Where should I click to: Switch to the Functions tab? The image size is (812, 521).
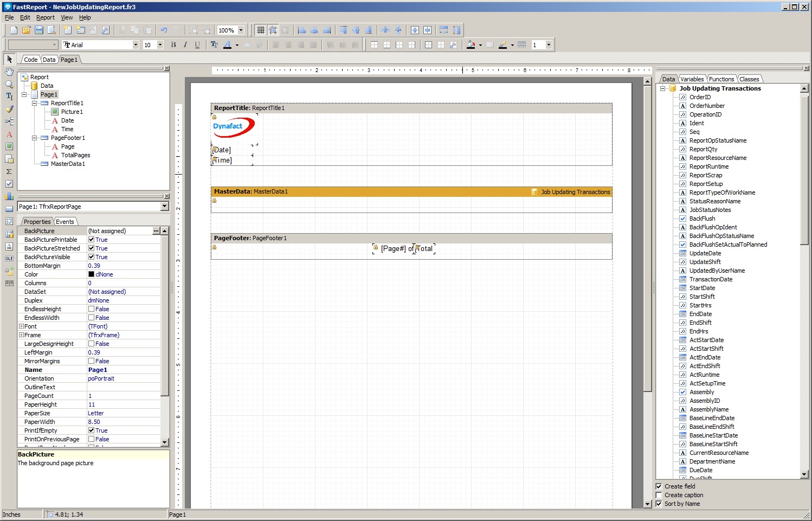coord(721,79)
